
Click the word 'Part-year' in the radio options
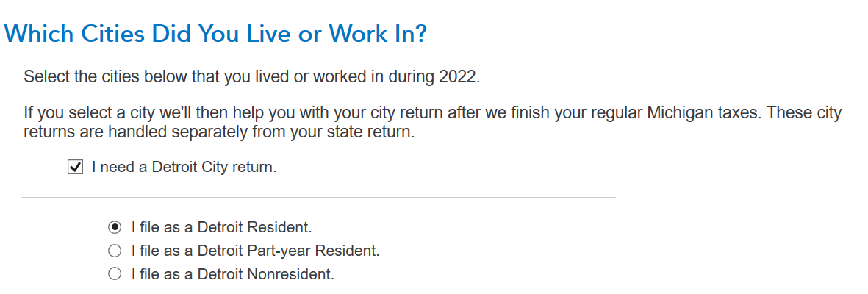pos(281,251)
